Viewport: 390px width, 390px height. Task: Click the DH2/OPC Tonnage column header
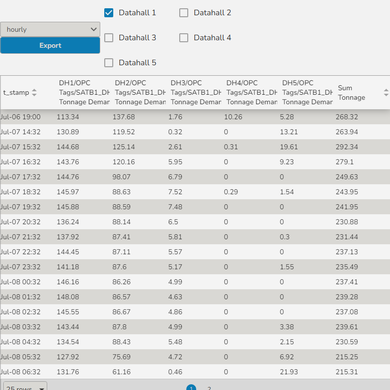point(140,92)
